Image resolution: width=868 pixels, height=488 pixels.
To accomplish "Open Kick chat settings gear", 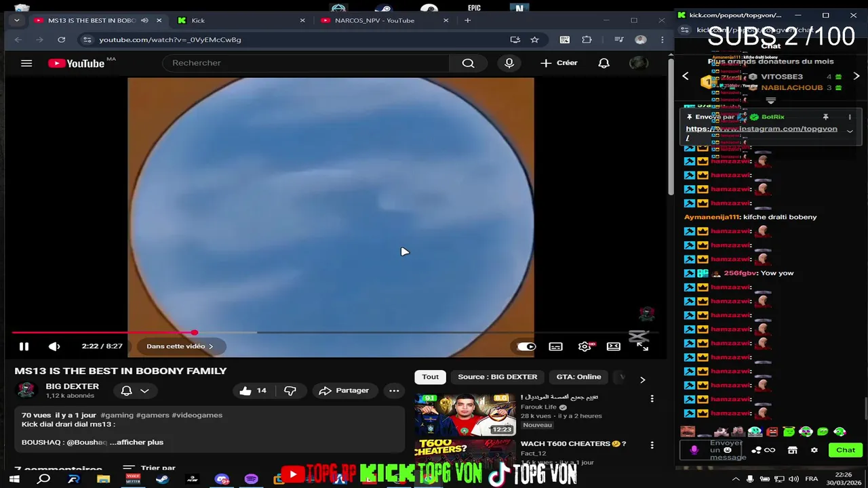I will pos(814,450).
